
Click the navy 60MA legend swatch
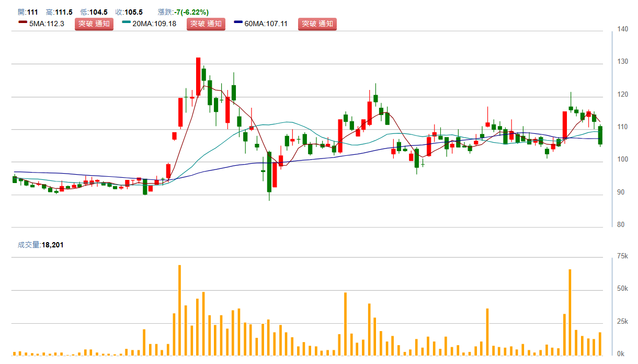pos(238,22)
